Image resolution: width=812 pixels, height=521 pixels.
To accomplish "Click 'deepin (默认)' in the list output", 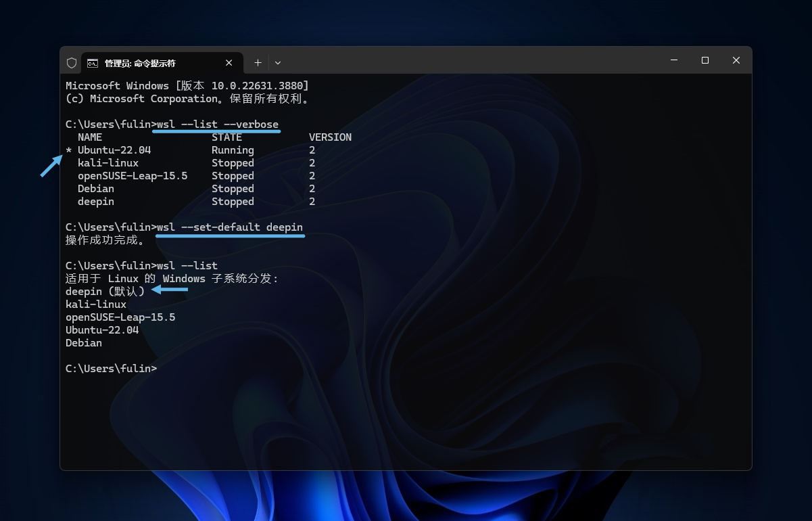I will tap(105, 292).
